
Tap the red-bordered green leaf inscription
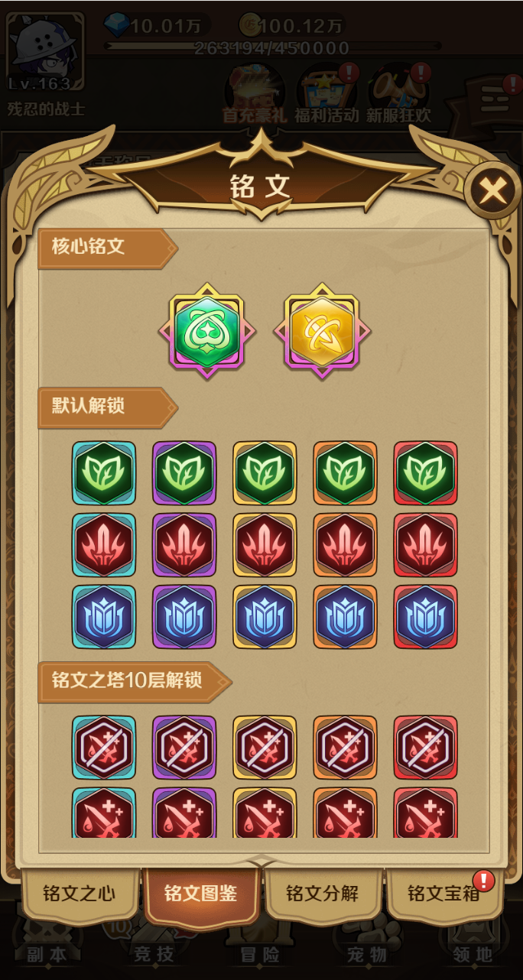point(426,473)
